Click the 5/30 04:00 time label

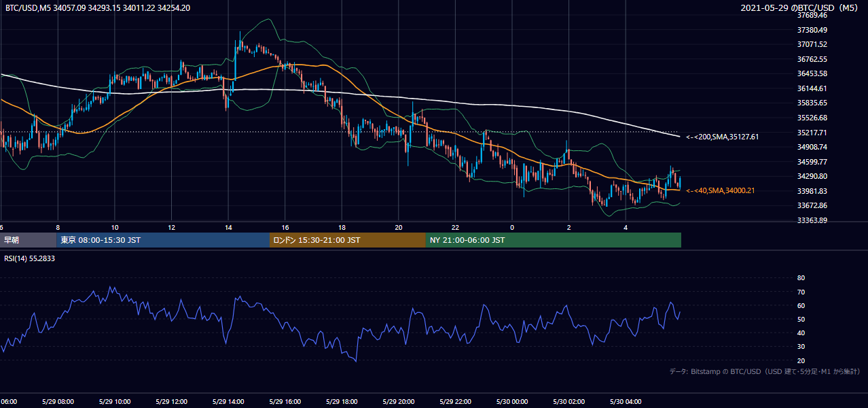click(x=625, y=401)
